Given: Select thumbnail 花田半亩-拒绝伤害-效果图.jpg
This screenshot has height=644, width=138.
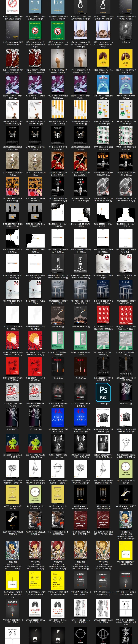Looking at the screenshot, I should tap(13, 187).
